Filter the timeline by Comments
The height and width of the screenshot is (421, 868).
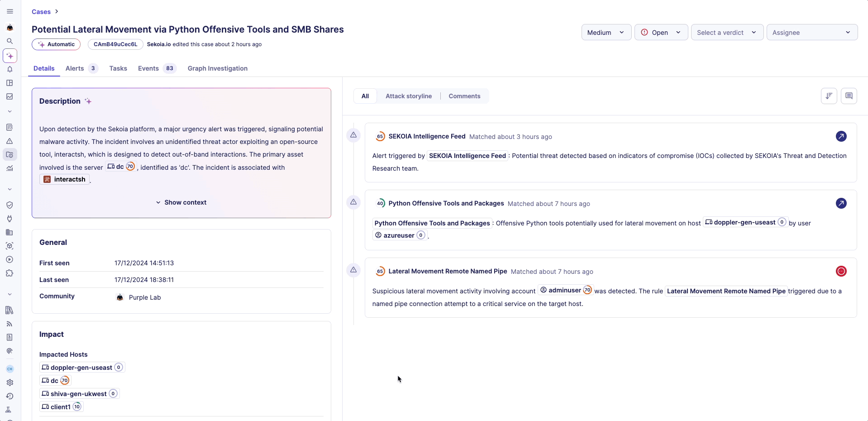pos(464,96)
